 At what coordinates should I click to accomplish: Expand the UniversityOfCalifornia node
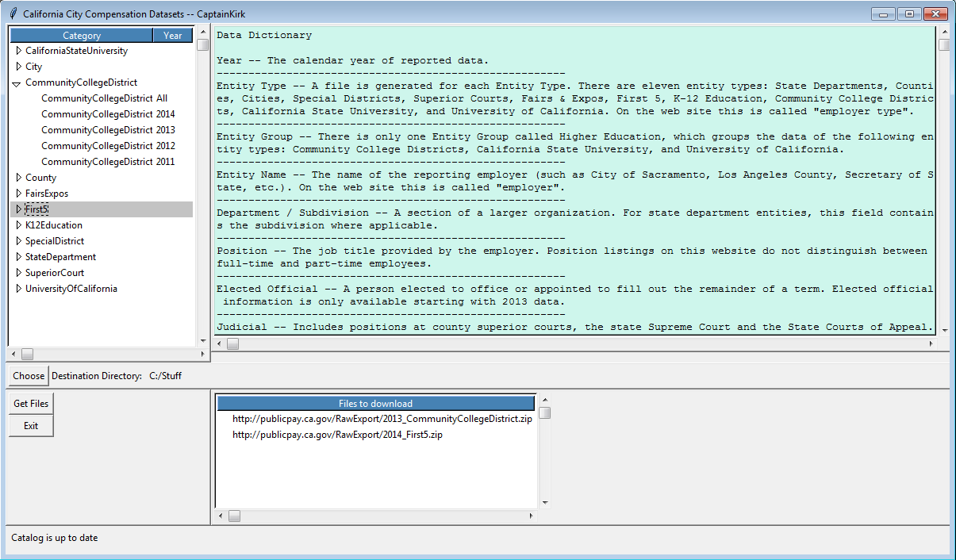point(19,289)
